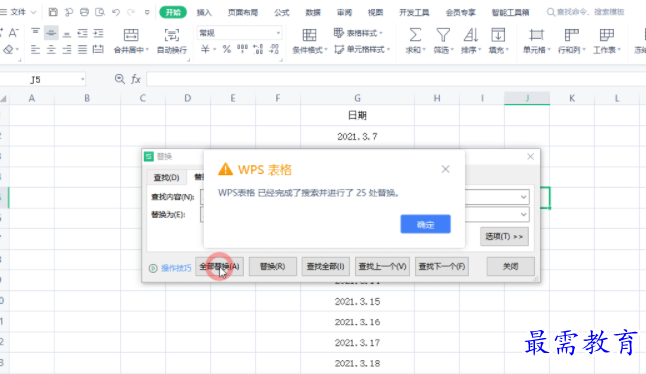Redo the last undone action

pos(131,12)
